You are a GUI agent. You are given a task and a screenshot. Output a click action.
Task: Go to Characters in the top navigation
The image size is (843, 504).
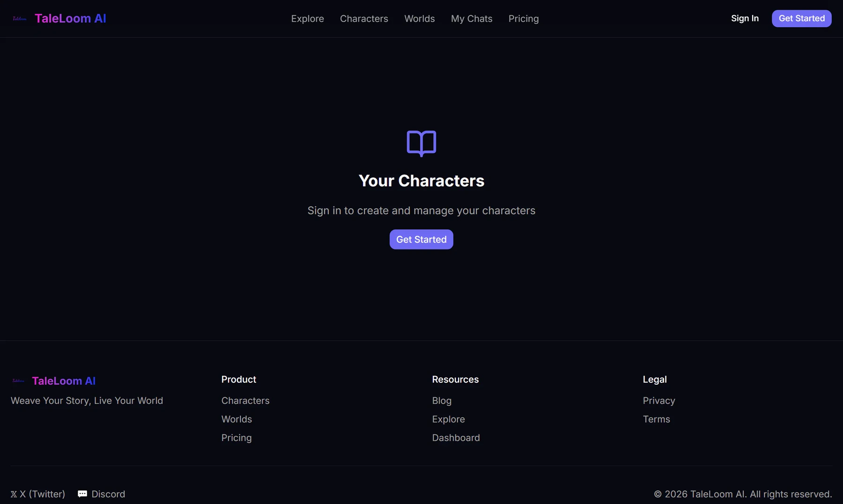[x=364, y=19]
